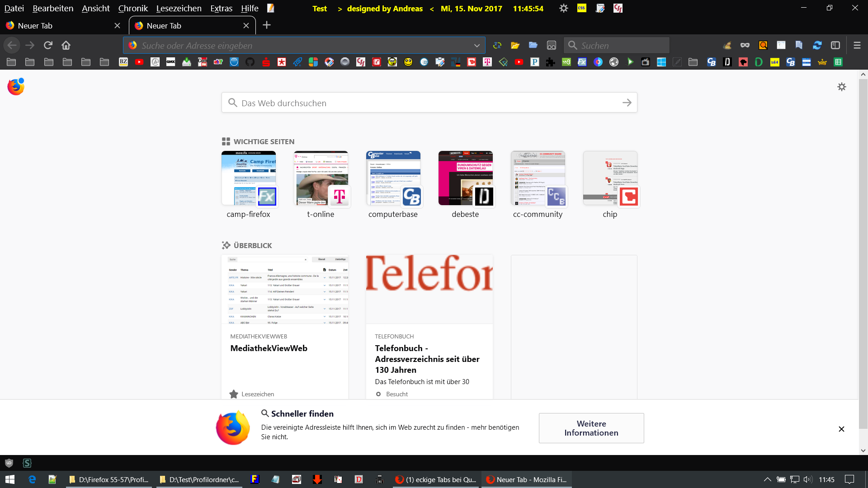Open the hamburger application menu

click(x=857, y=45)
